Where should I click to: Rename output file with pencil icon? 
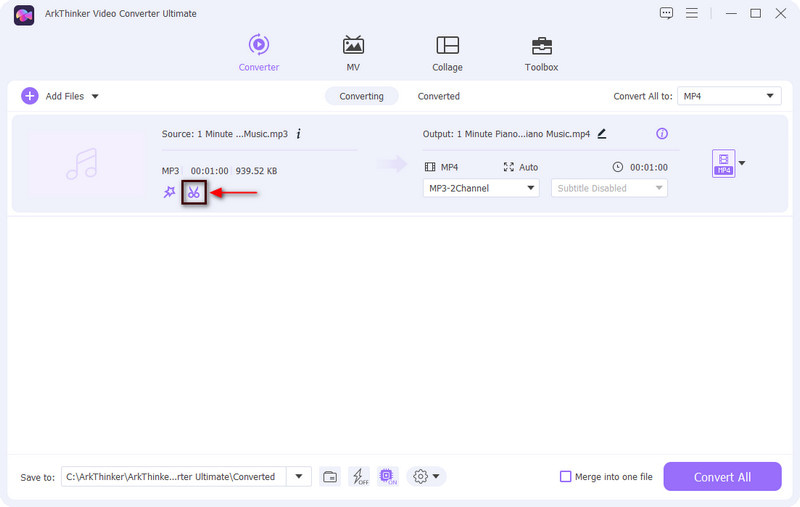click(x=602, y=134)
